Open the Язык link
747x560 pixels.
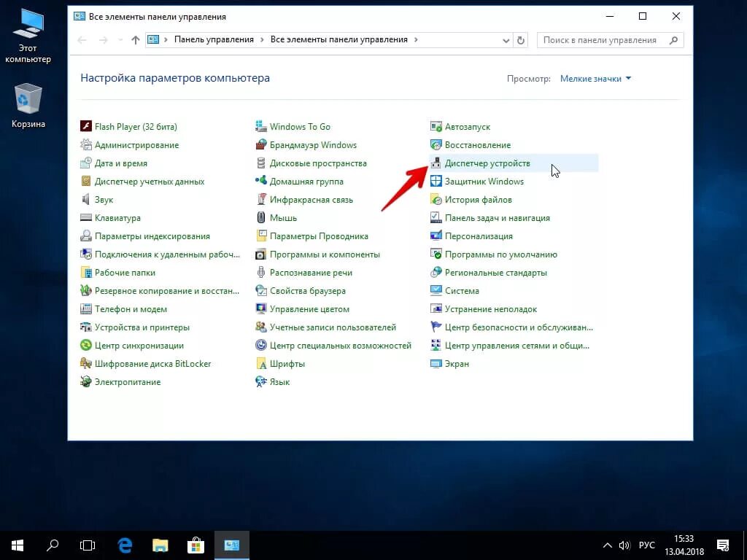(279, 382)
